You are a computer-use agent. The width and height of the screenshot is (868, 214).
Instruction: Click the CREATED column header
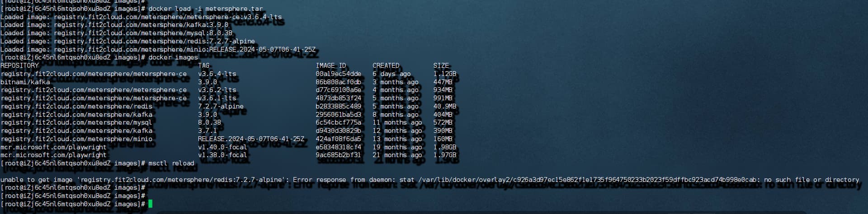(x=386, y=65)
